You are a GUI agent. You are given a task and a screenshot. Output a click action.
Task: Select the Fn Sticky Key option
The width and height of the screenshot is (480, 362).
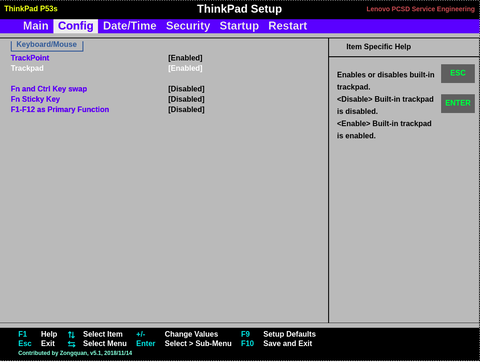[35, 99]
